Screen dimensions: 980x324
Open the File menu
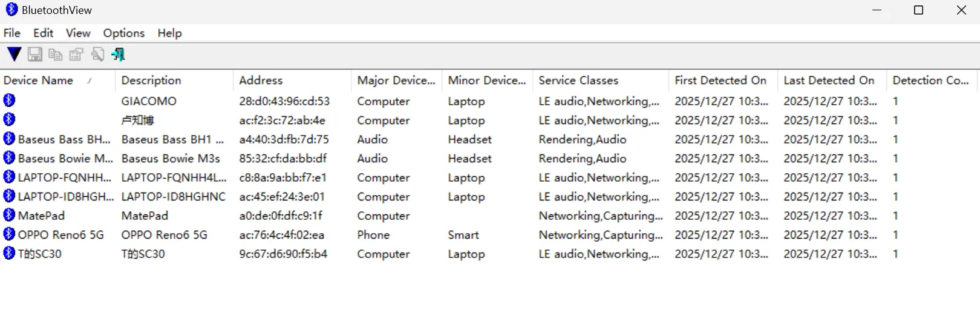(12, 33)
